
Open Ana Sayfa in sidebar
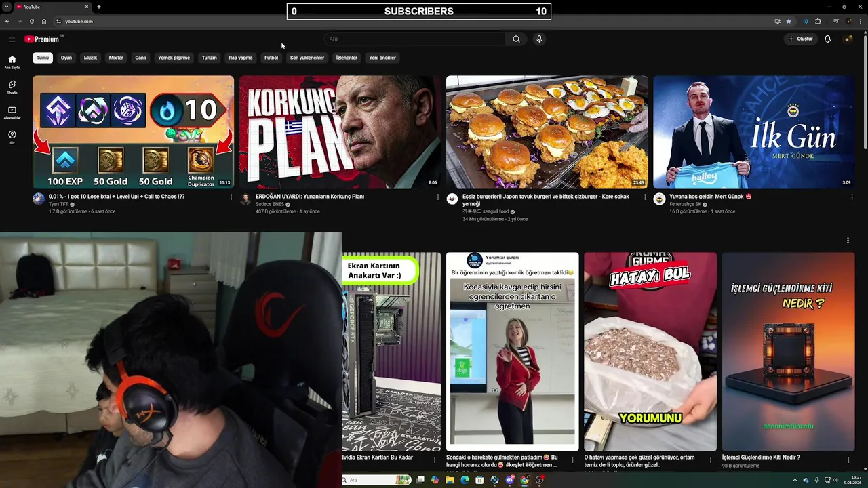click(12, 62)
